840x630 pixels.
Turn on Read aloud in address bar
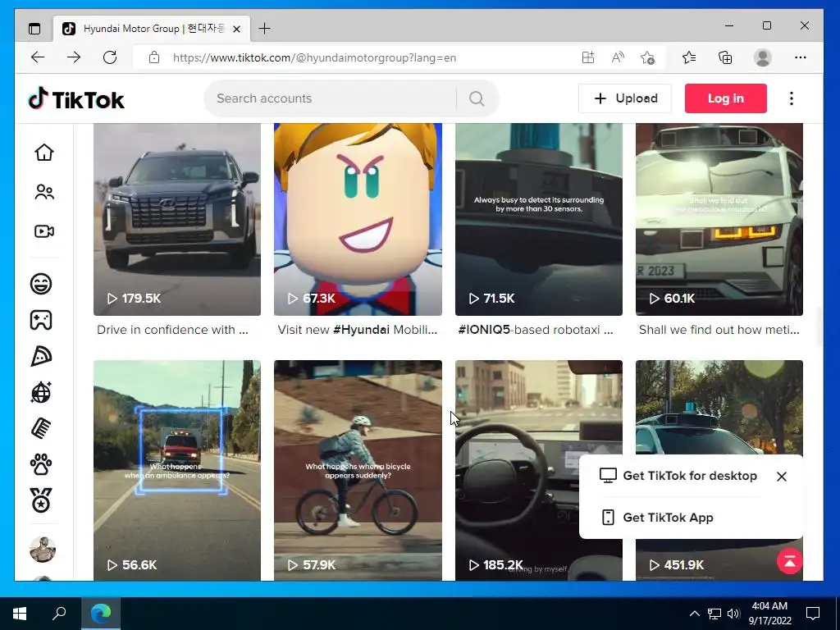[x=618, y=57]
